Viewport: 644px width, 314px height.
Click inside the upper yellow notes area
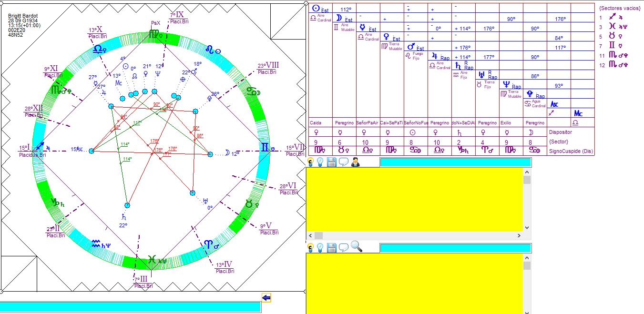click(414, 199)
